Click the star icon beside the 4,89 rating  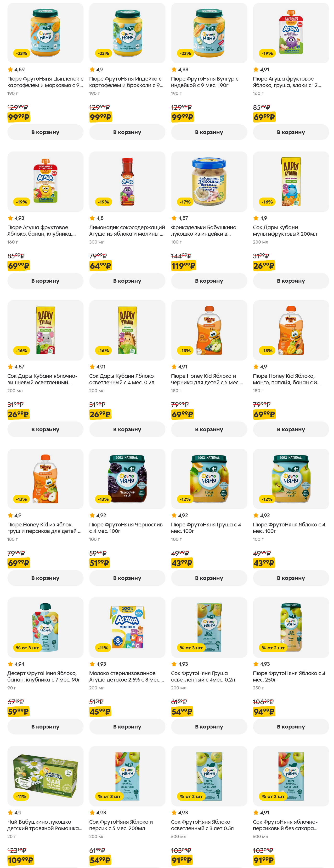(x=10, y=70)
